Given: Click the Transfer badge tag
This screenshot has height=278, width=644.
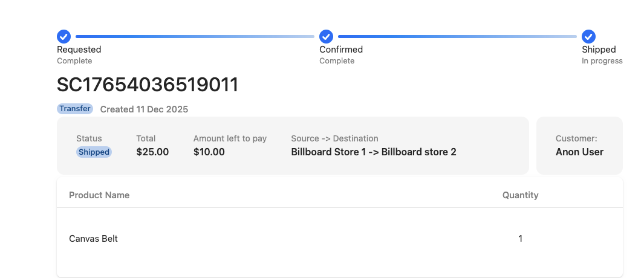Looking at the screenshot, I should point(75,109).
